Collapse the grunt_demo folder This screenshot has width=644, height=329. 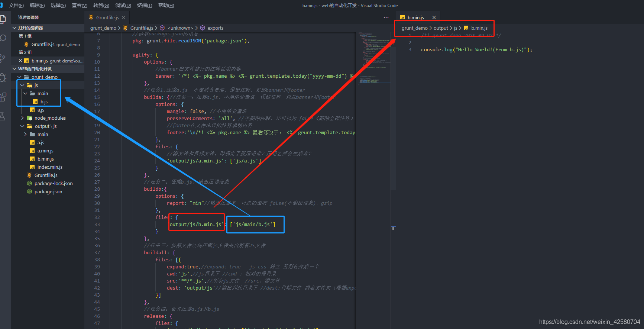click(x=19, y=77)
